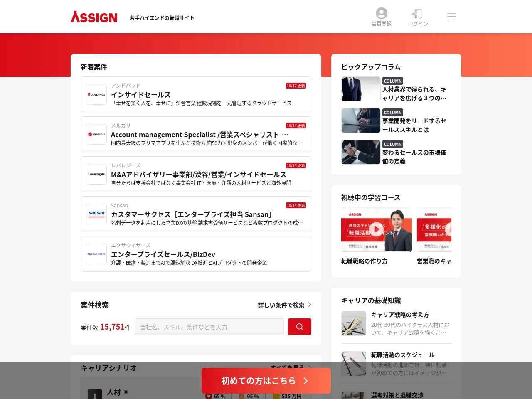Image resolution: width=532 pixels, height=399 pixels.
Task: Open 営業職のキャ course thumbnail
Action: point(434,229)
